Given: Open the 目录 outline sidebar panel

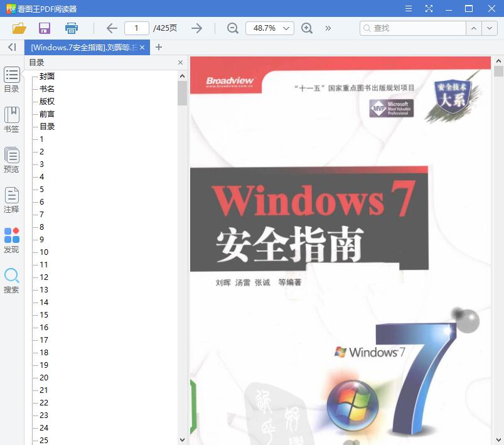Looking at the screenshot, I should [11, 80].
